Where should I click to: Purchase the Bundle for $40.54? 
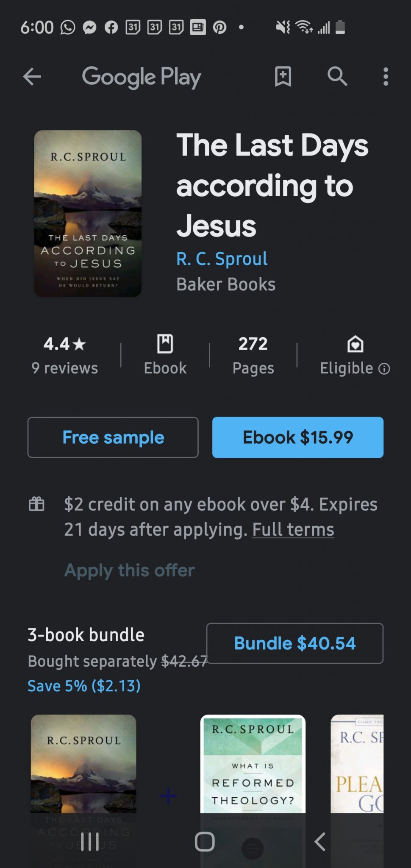pos(295,643)
